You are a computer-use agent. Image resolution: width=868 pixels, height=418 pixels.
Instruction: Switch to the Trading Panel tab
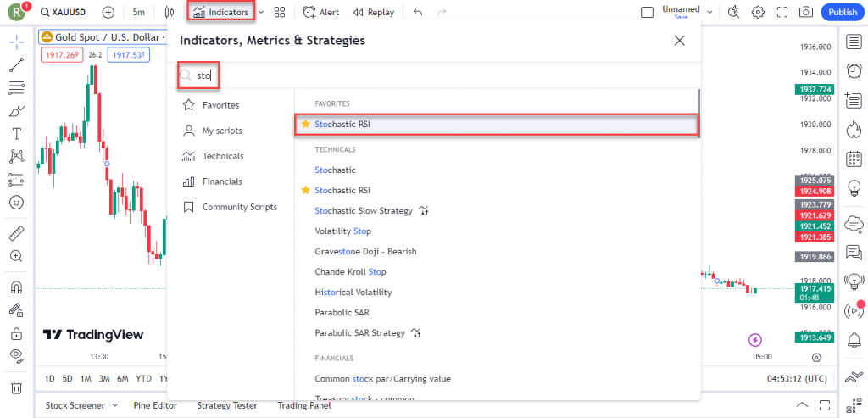point(304,405)
